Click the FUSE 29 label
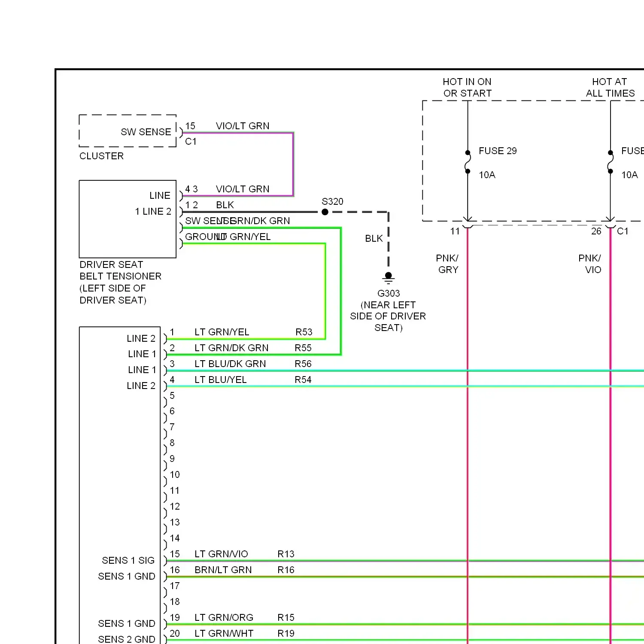The image size is (644, 644). tap(498, 151)
